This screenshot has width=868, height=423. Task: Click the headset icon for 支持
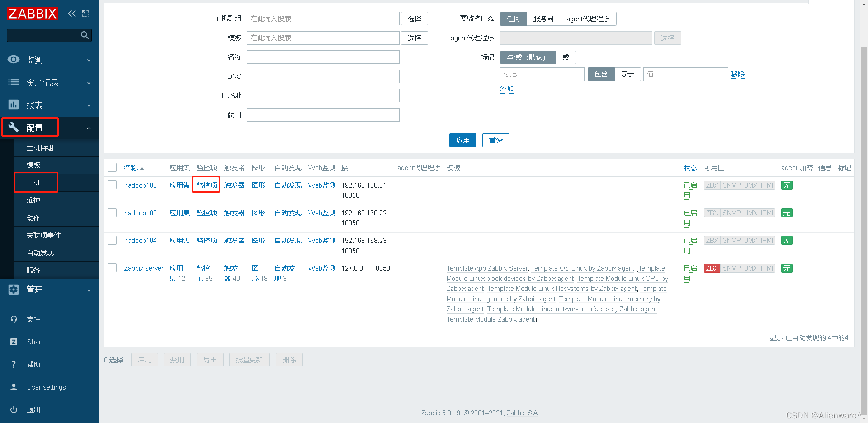[14, 319]
